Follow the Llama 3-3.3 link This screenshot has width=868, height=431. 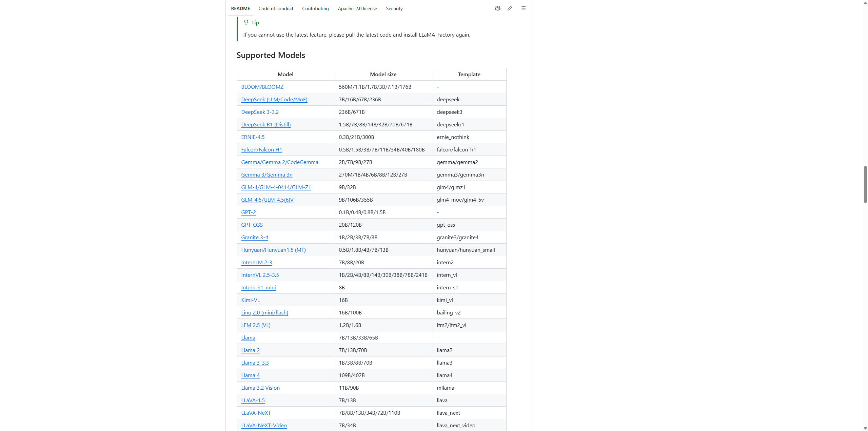(x=255, y=363)
